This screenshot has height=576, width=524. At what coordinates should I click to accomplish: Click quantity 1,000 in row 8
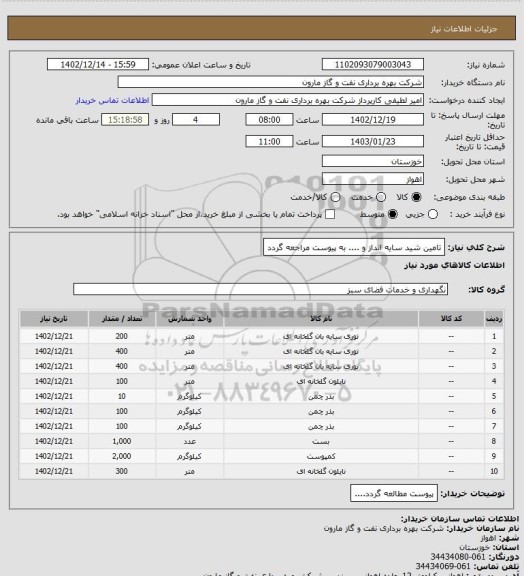tap(122, 441)
